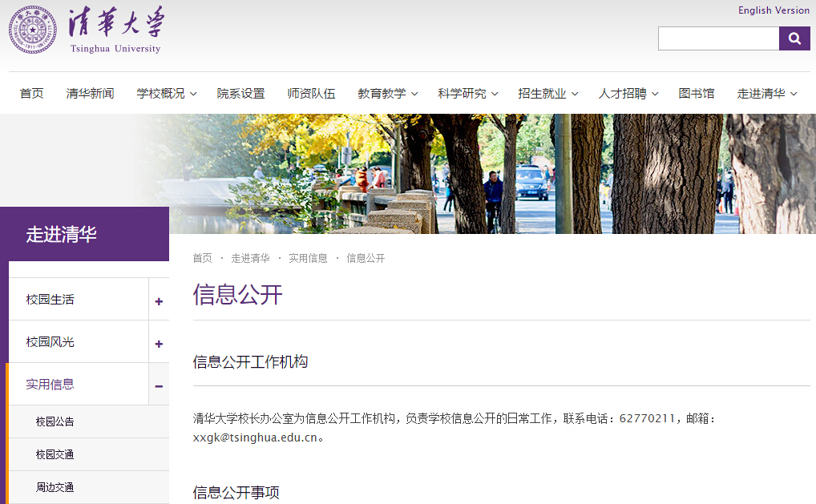Click the 人才招聘 navigation label
816x504 pixels.
click(x=622, y=94)
